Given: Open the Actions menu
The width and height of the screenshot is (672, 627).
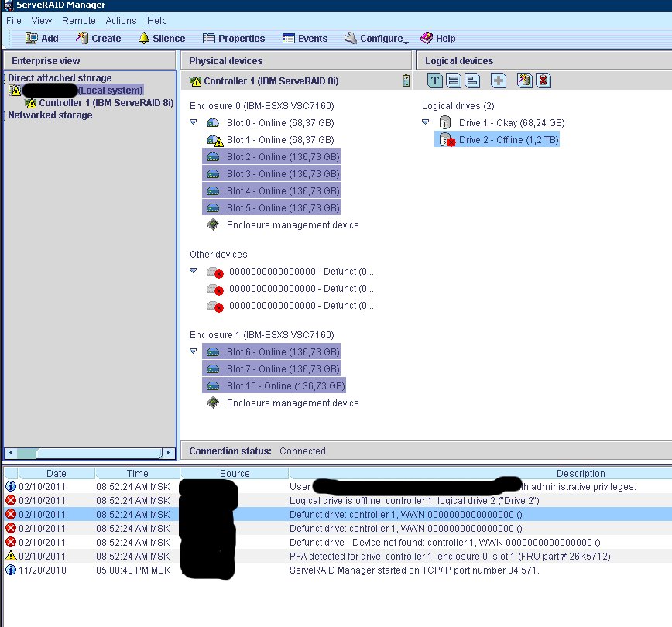Looking at the screenshot, I should tap(121, 21).
